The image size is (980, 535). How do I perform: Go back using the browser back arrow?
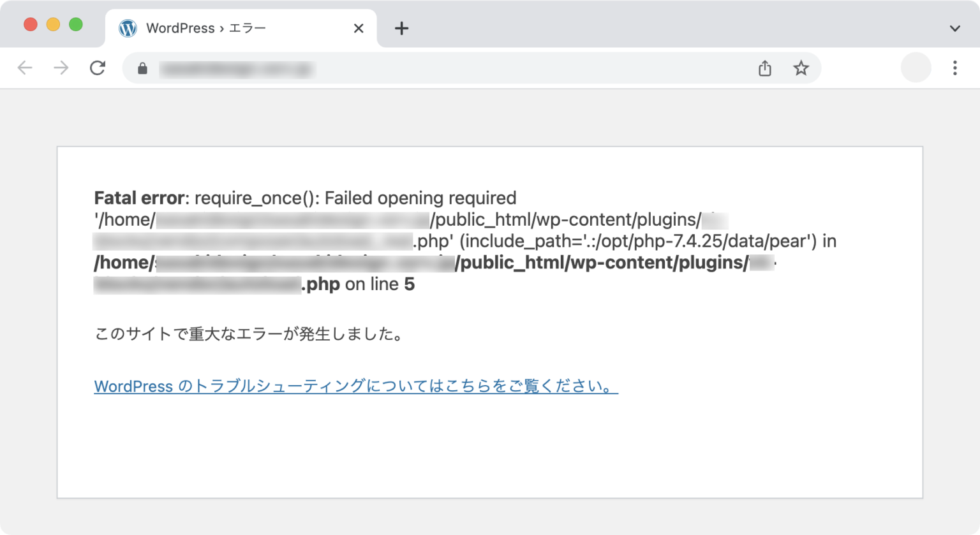tap(25, 68)
